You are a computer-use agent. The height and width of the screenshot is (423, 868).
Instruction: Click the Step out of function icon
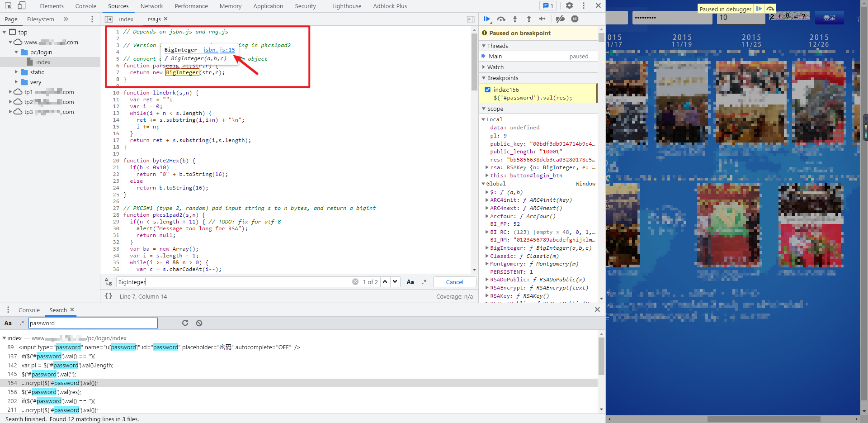point(528,19)
